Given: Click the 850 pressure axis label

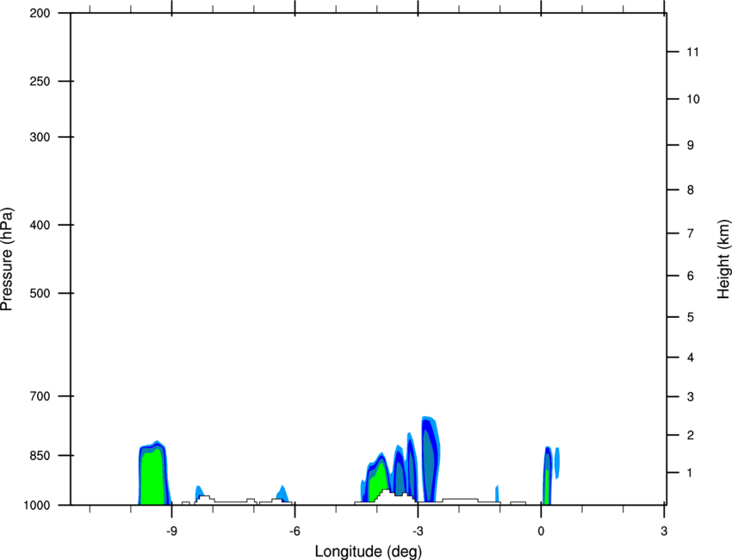Looking at the screenshot, I should [x=40, y=456].
